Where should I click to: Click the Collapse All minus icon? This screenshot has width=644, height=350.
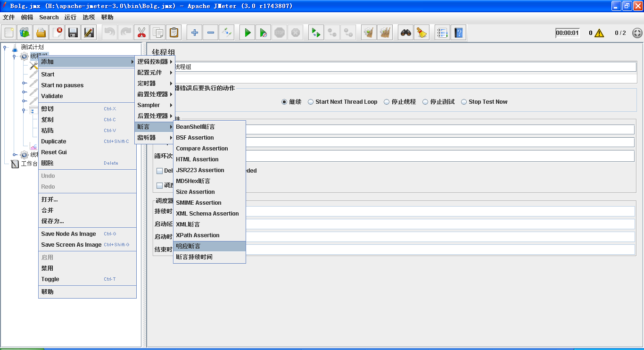pyautogui.click(x=211, y=33)
